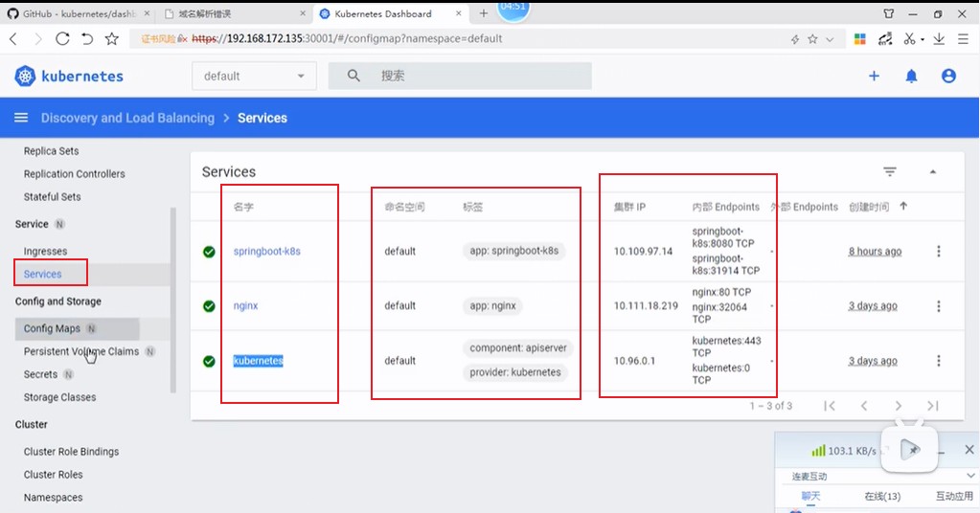Close the GitHub browser tab
The image size is (980, 513).
pyautogui.click(x=147, y=13)
